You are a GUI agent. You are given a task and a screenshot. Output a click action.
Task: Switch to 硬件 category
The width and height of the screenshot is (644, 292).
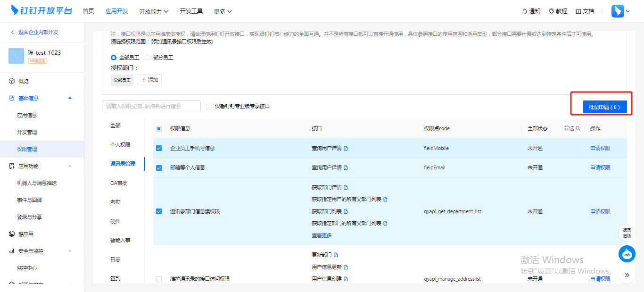click(x=116, y=221)
